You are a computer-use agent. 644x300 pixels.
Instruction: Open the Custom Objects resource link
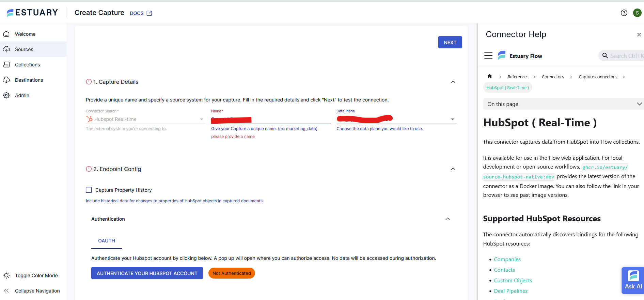point(513,281)
